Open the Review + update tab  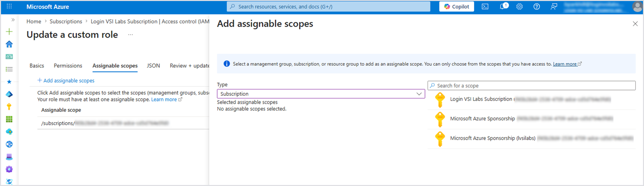(x=189, y=66)
